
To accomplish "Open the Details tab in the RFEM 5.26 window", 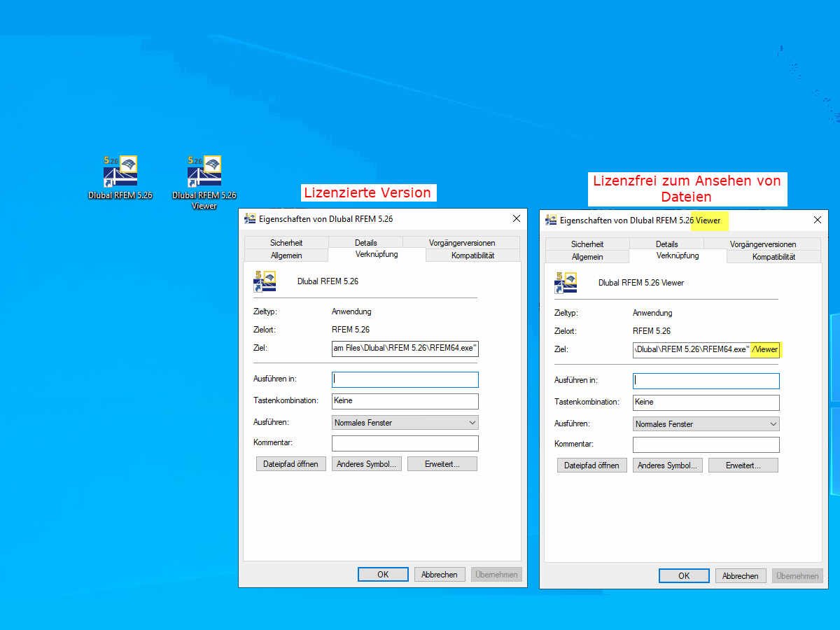I will (365, 242).
